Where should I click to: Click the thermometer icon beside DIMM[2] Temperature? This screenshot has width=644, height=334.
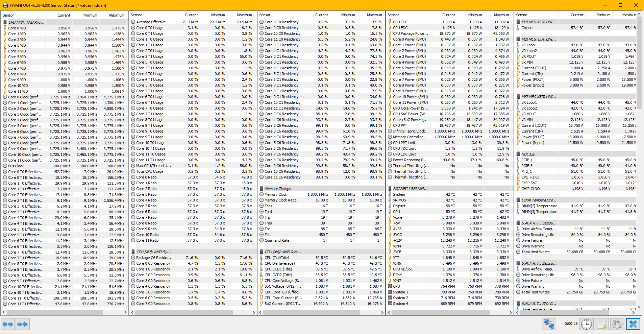point(518,206)
